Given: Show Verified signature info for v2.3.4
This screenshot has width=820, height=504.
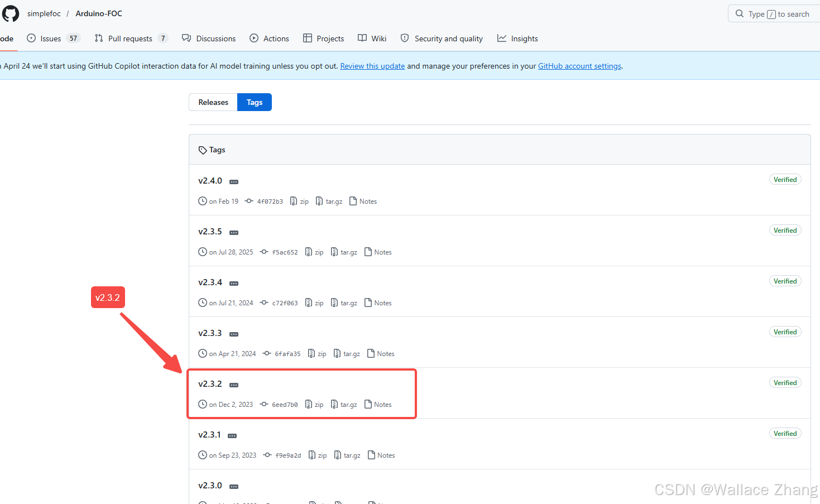Looking at the screenshot, I should (x=785, y=281).
